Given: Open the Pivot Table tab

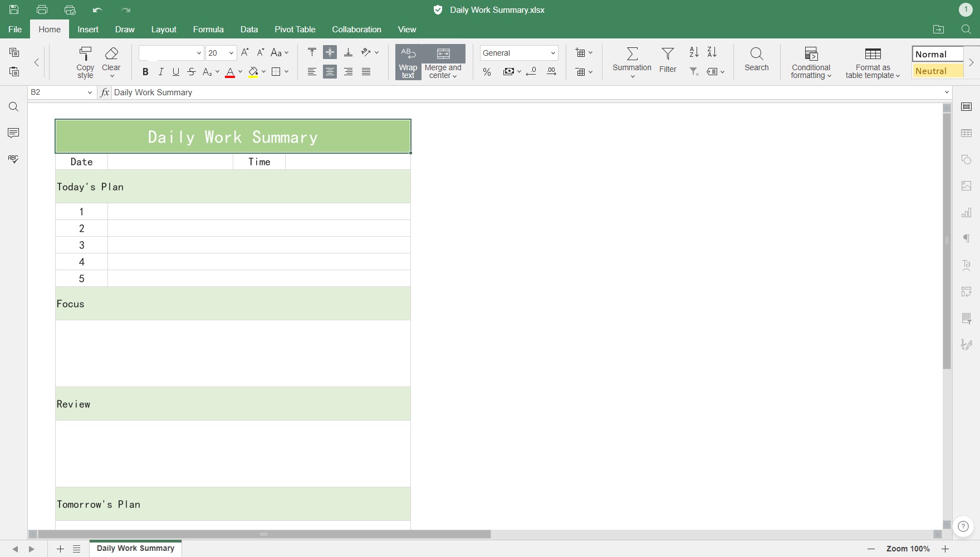Looking at the screenshot, I should coord(295,30).
